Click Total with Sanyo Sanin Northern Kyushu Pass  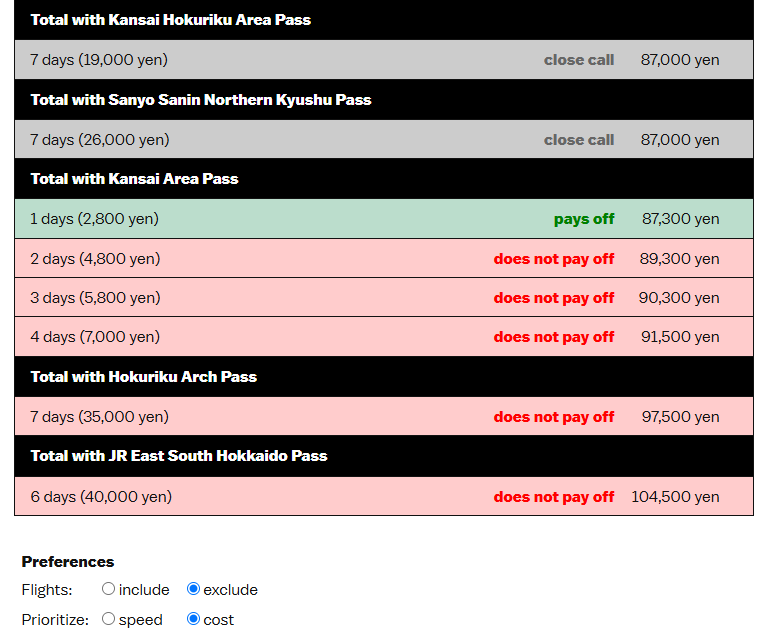click(x=201, y=100)
